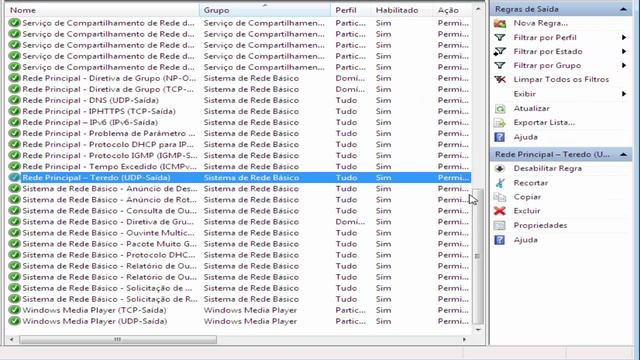The height and width of the screenshot is (360, 640).
Task: Sort by the Habilitado column header
Action: pyautogui.click(x=402, y=10)
